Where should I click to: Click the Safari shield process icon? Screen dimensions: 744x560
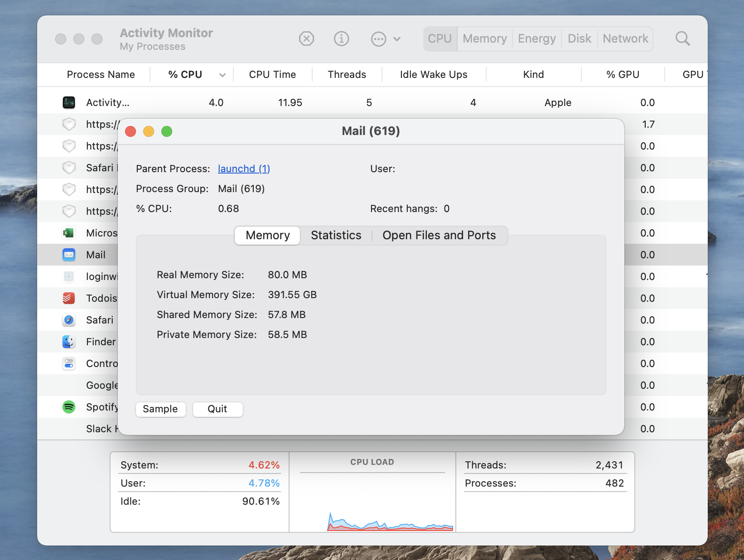click(69, 168)
